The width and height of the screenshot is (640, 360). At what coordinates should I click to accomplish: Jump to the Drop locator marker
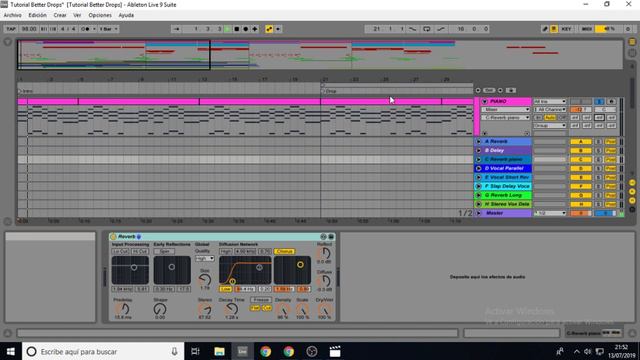329,91
